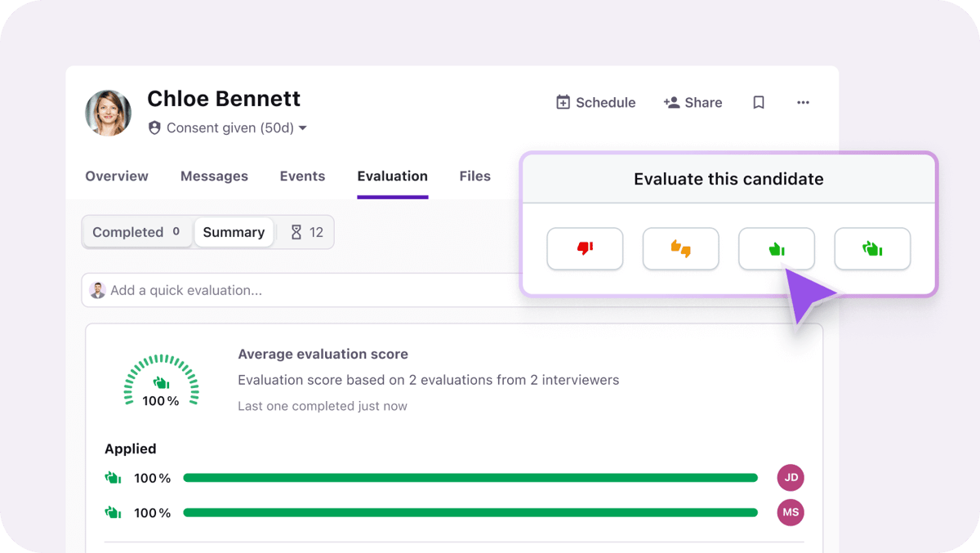Click the Schedule button
Screen dimensions: 980x553
click(595, 102)
